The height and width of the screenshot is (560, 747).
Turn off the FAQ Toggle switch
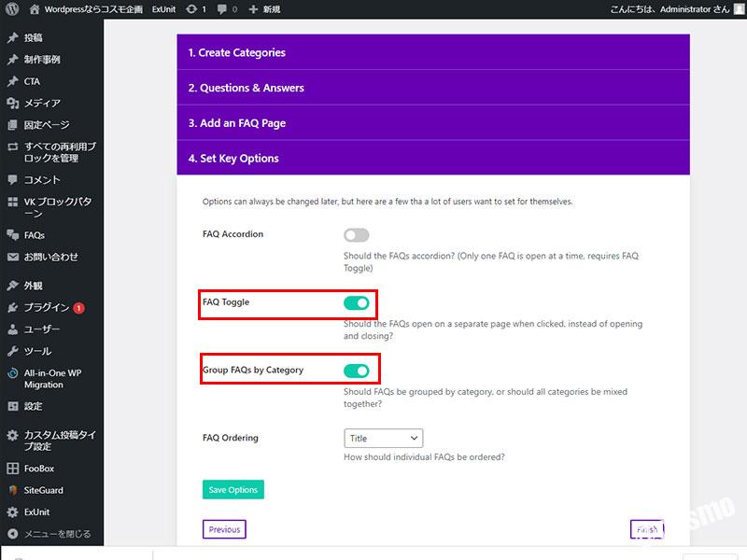[x=356, y=302]
